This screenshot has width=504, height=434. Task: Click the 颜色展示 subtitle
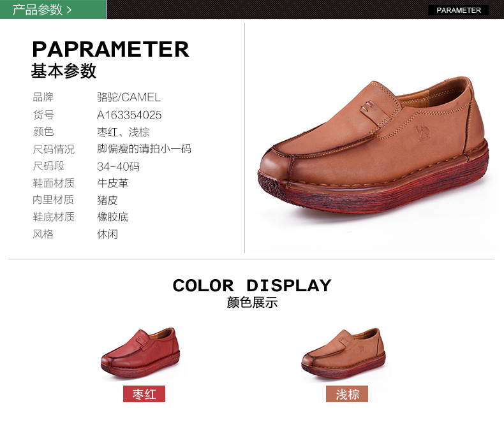coord(252,302)
